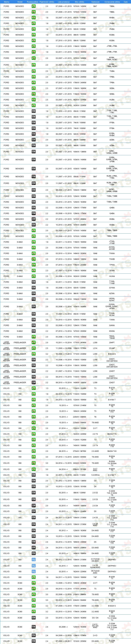This screenshot has height=644, width=131.
Task: Click the 146kW / 199KM power cell
Action: point(79,259)
